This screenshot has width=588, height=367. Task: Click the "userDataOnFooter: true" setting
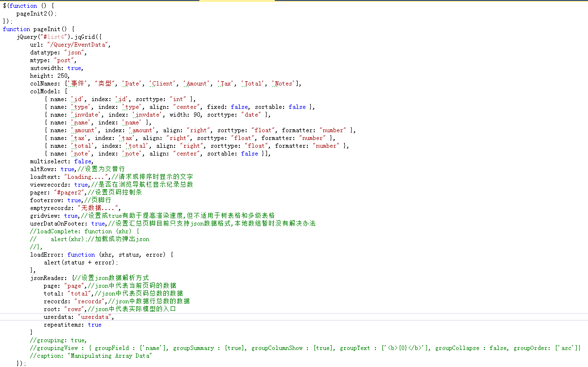tap(68, 224)
